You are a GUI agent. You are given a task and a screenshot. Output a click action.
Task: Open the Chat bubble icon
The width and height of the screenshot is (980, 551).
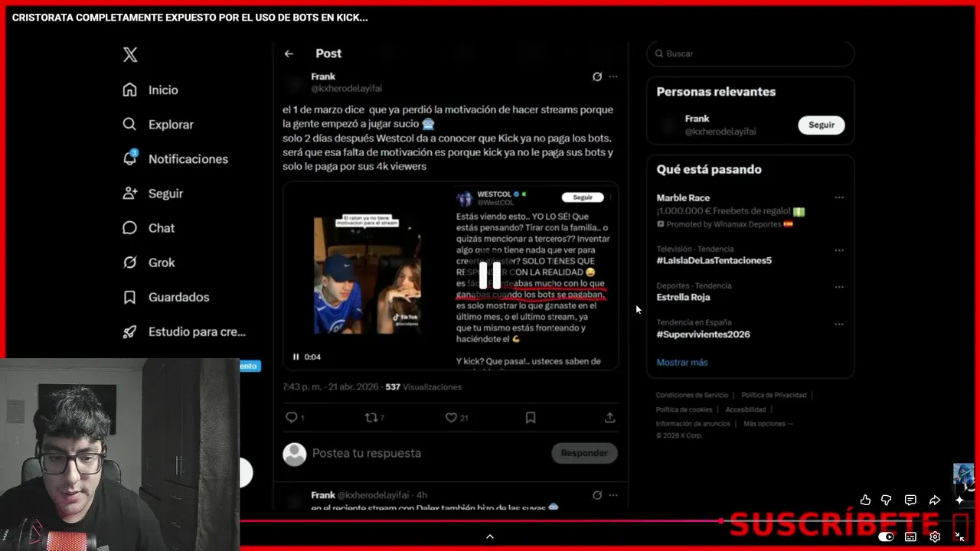[130, 228]
